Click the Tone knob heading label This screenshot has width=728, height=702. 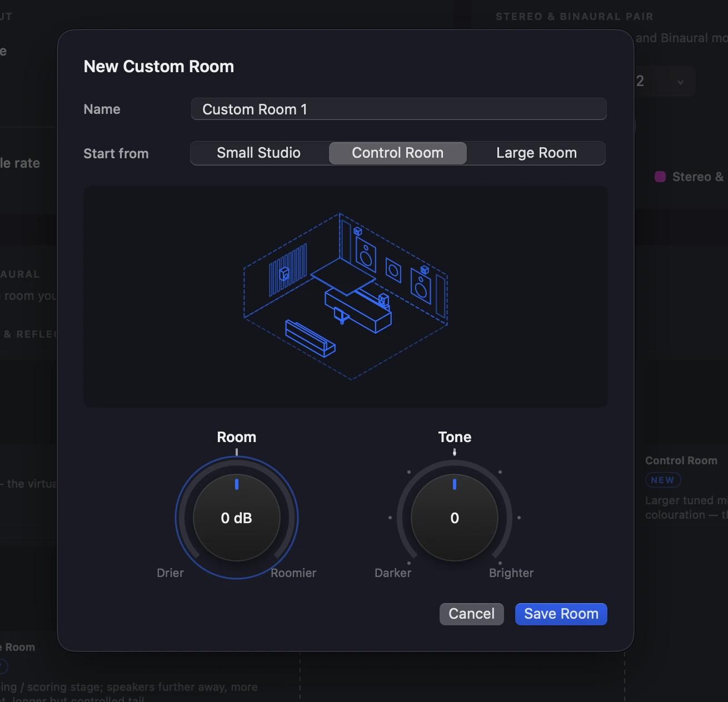[455, 437]
